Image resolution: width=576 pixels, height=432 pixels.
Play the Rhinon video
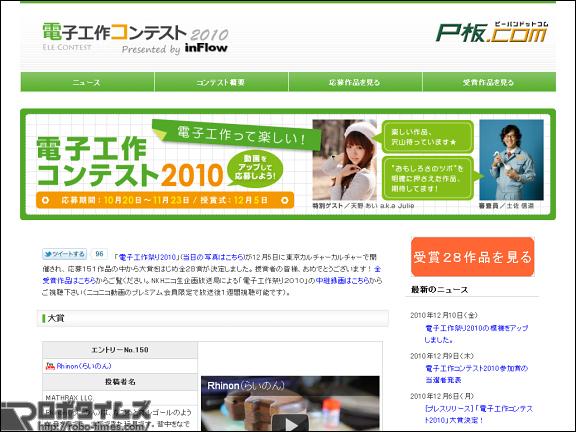(x=290, y=423)
